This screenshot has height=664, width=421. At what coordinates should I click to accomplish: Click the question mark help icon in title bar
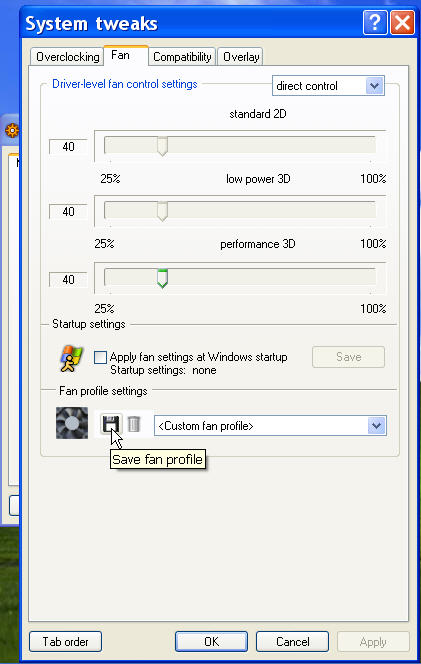click(x=375, y=22)
